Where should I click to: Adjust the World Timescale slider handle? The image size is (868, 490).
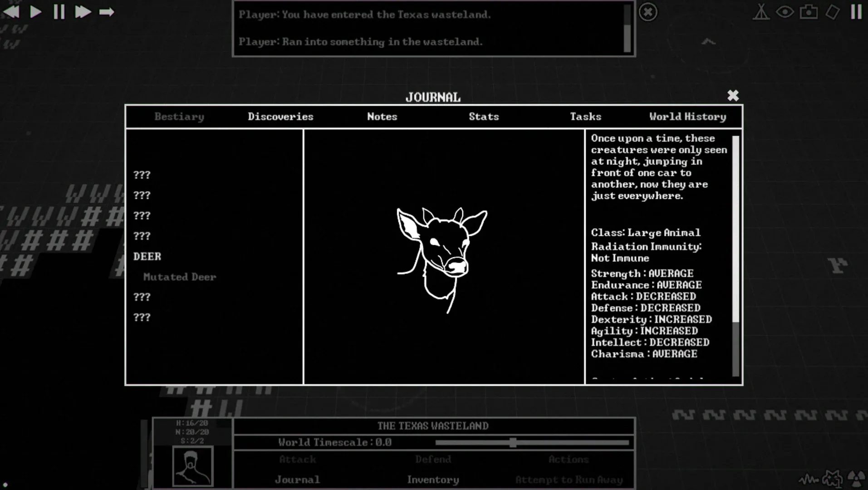pyautogui.click(x=513, y=442)
